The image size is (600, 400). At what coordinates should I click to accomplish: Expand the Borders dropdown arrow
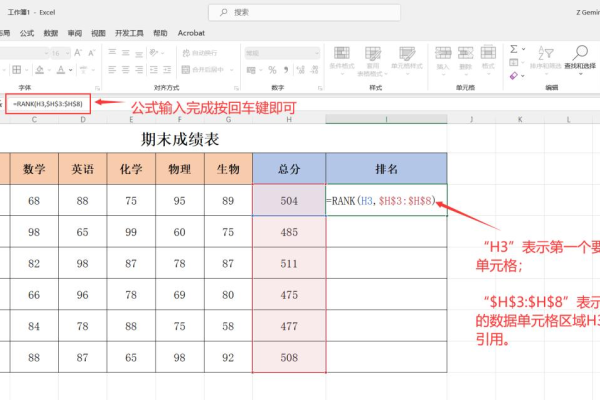[x=26, y=70]
